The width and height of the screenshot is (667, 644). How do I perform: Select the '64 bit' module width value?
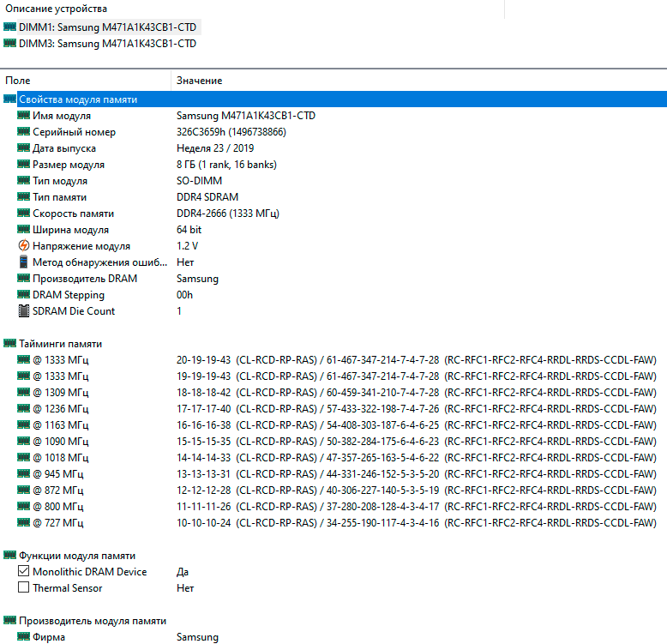click(x=189, y=230)
